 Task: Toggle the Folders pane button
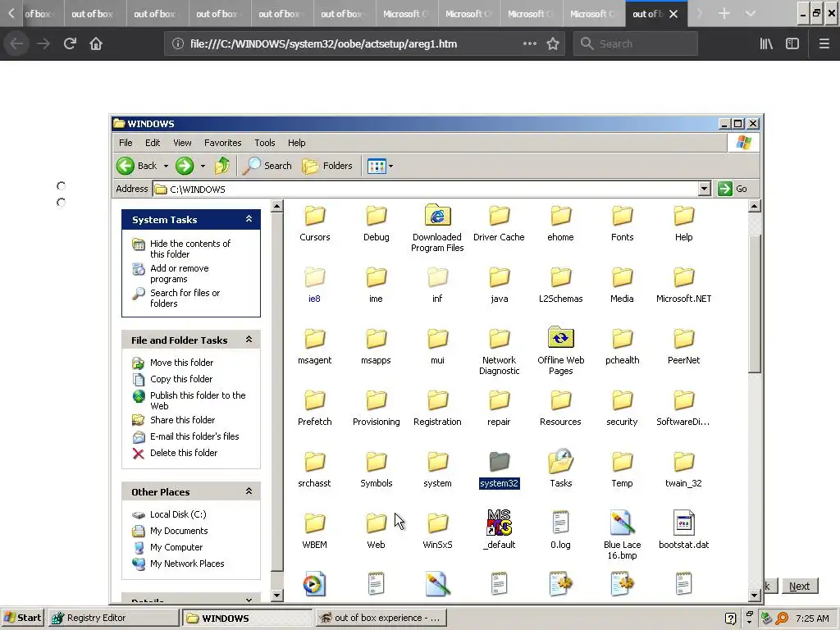(326, 166)
